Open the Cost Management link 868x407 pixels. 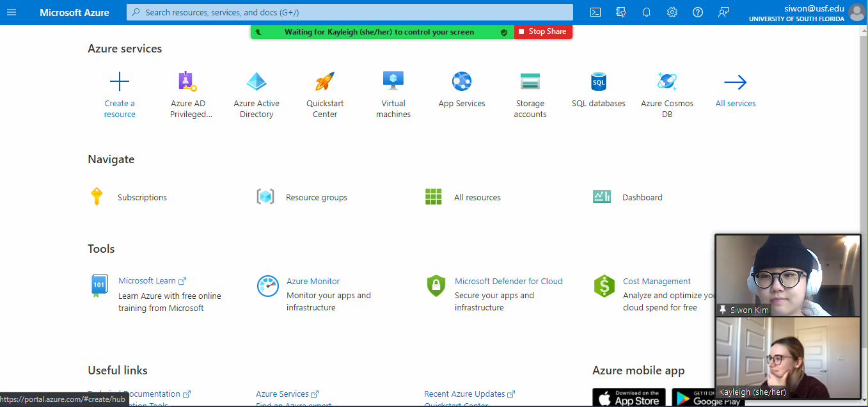pyautogui.click(x=657, y=281)
